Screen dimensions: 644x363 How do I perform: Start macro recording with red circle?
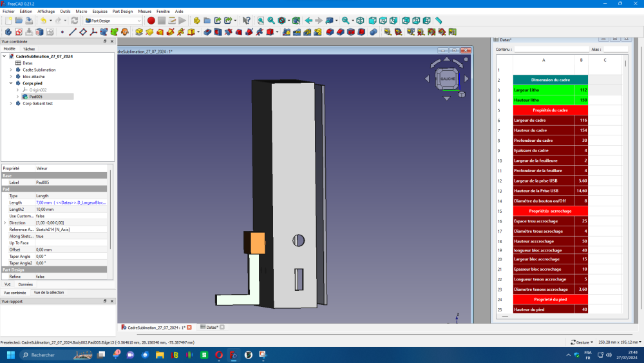(x=151, y=21)
